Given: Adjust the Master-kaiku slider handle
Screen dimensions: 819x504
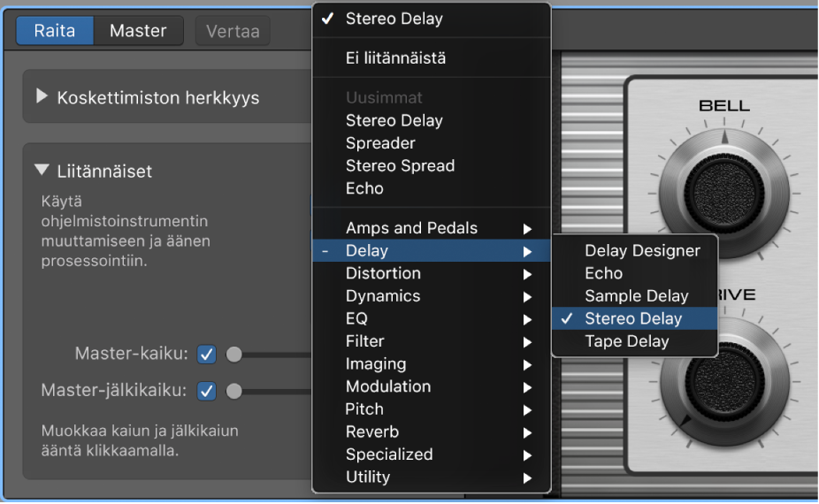Looking at the screenshot, I should pos(234,354).
